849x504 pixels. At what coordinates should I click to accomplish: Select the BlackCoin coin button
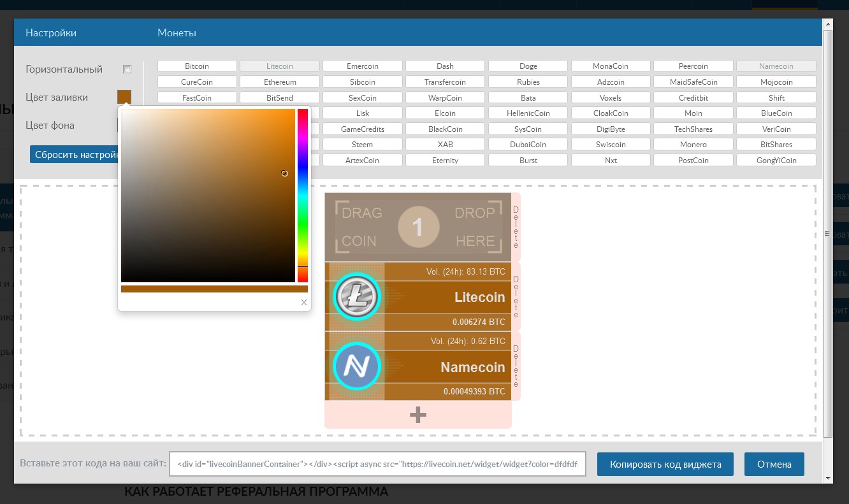[x=446, y=129]
